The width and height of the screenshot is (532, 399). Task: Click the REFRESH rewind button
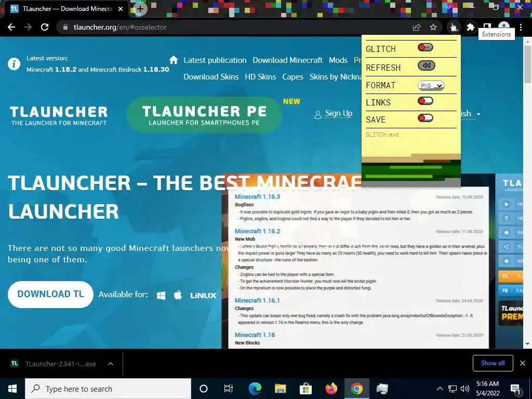click(426, 66)
